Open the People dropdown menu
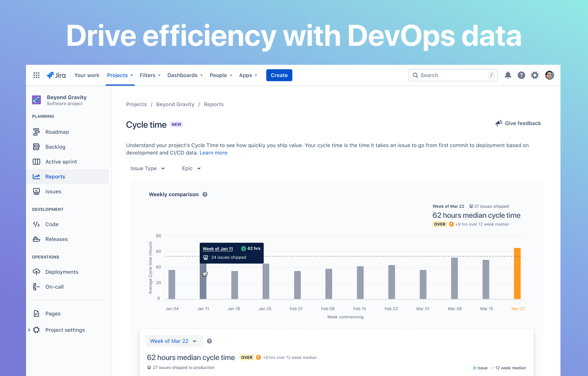588x376 pixels. coord(221,75)
